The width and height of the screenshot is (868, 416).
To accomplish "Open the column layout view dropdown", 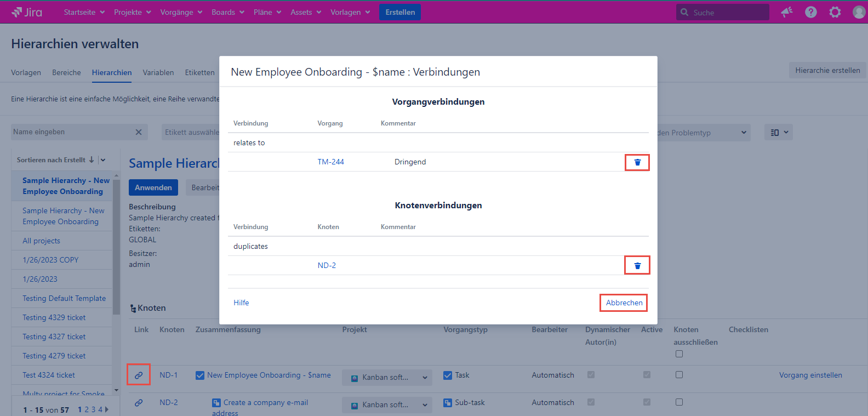I will point(778,132).
